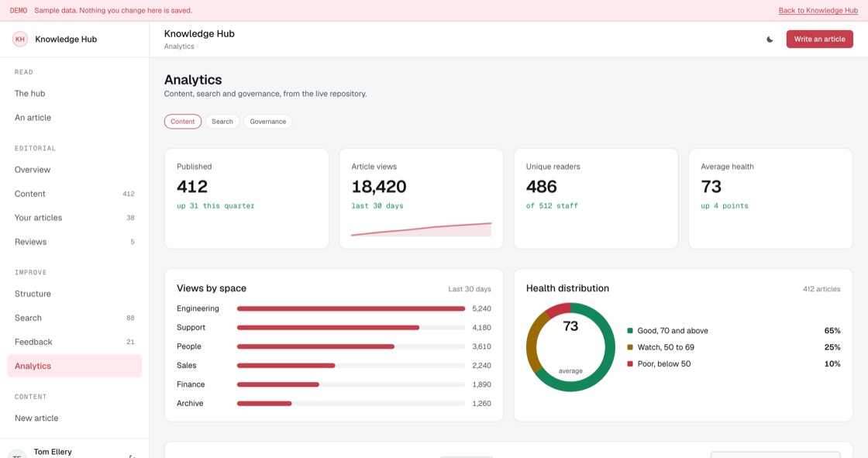Click the 3,610 People value
Viewport: 868px width, 458px height.
coord(481,346)
